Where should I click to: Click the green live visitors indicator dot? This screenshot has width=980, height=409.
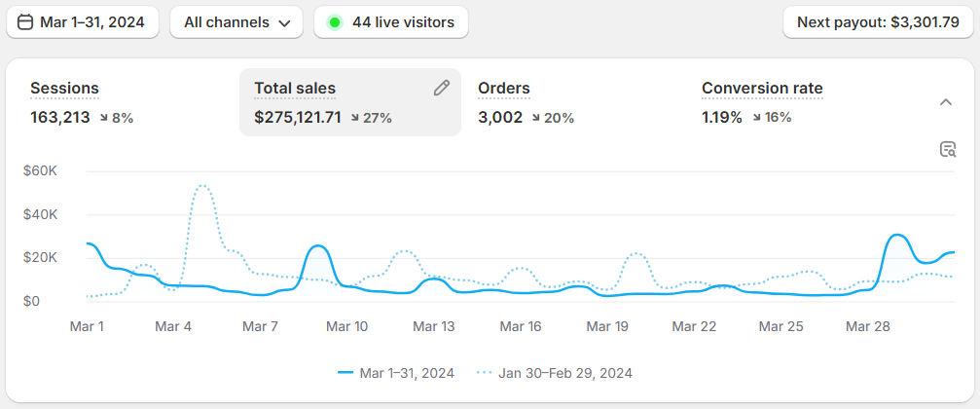[335, 22]
